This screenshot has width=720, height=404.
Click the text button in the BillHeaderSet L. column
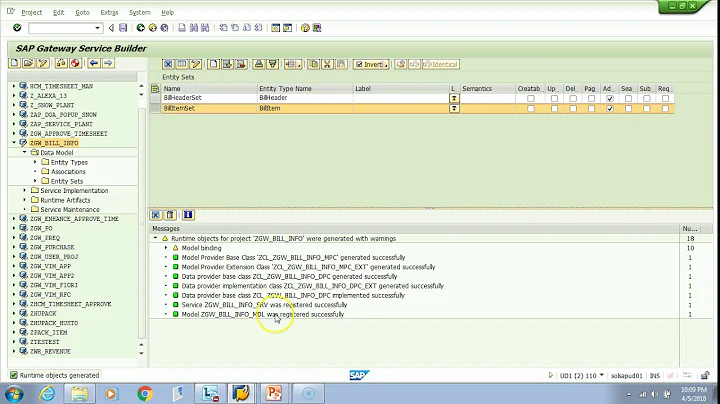click(454, 98)
